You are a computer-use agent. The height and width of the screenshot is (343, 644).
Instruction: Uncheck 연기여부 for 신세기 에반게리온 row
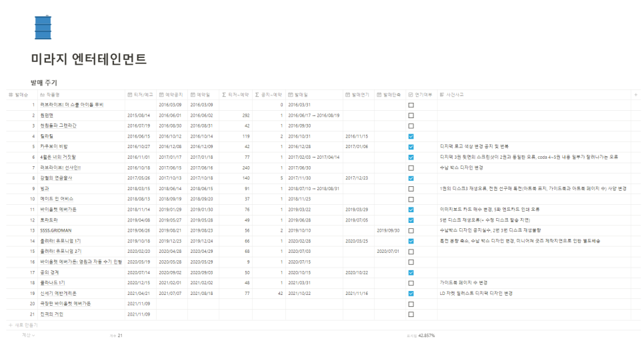[x=411, y=294]
